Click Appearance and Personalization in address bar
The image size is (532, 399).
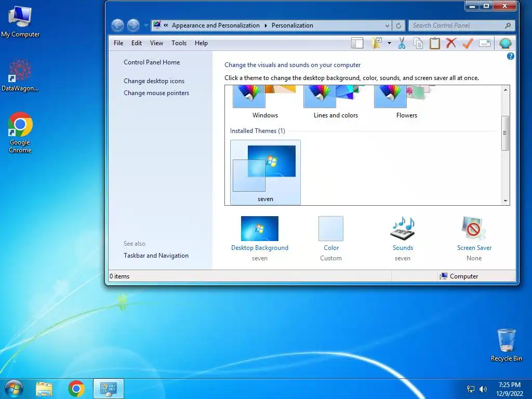tap(216, 25)
